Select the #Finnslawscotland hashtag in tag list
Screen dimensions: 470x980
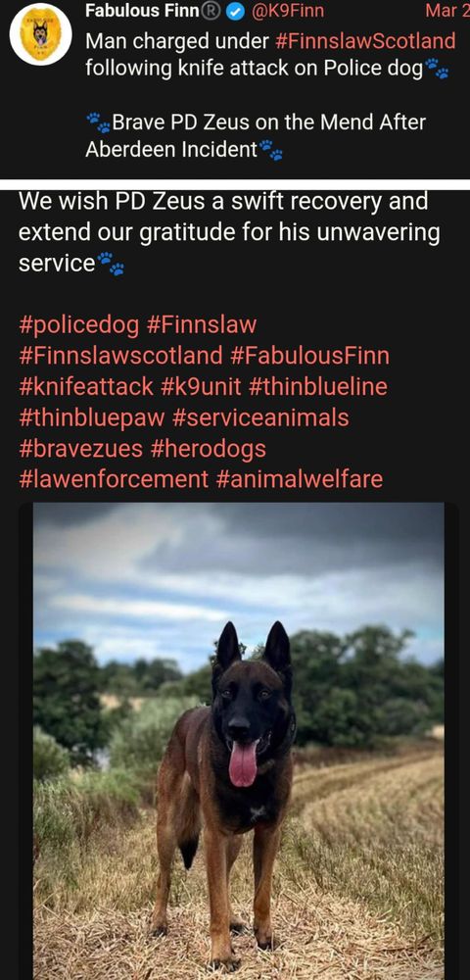point(121,356)
